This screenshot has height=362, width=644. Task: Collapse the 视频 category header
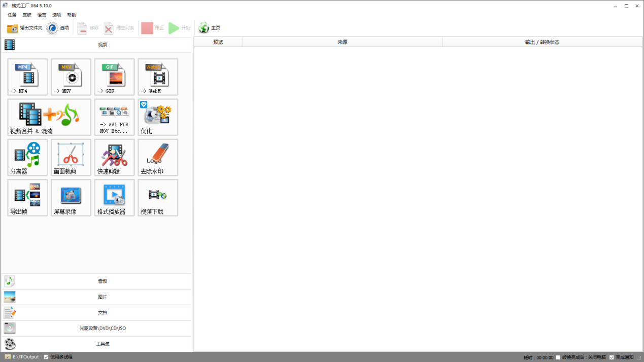tap(96, 45)
